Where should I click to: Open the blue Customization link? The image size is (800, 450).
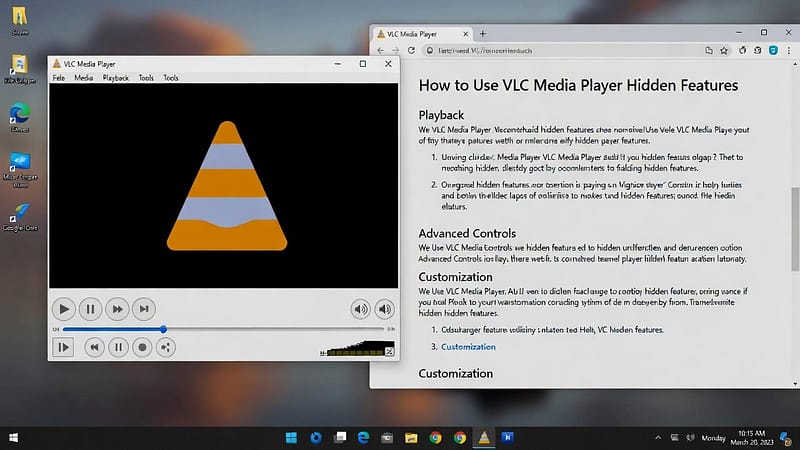[468, 347]
